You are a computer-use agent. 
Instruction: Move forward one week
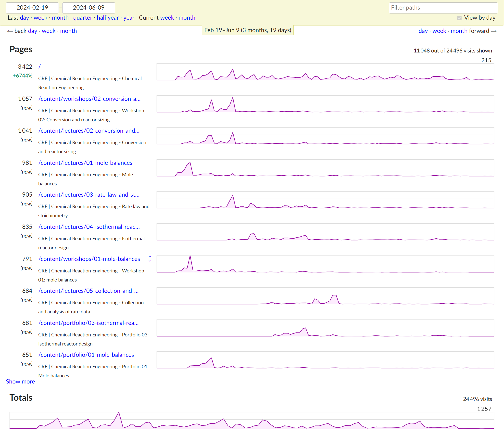(x=439, y=31)
